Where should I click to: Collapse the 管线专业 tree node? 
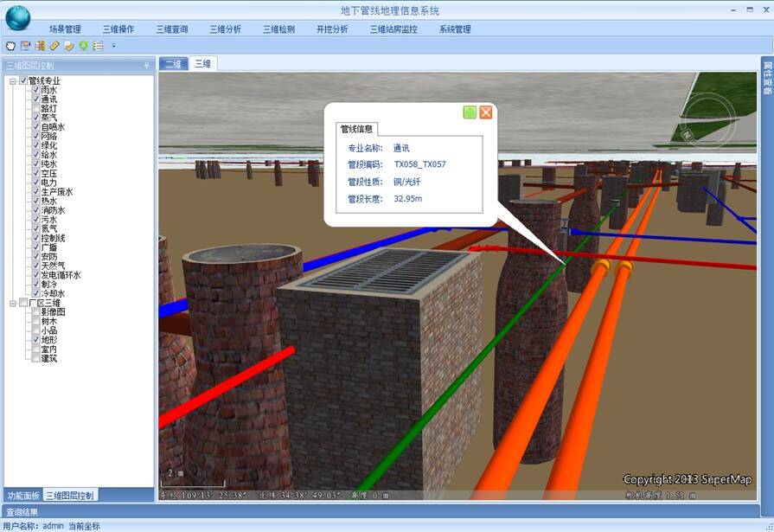tap(13, 81)
